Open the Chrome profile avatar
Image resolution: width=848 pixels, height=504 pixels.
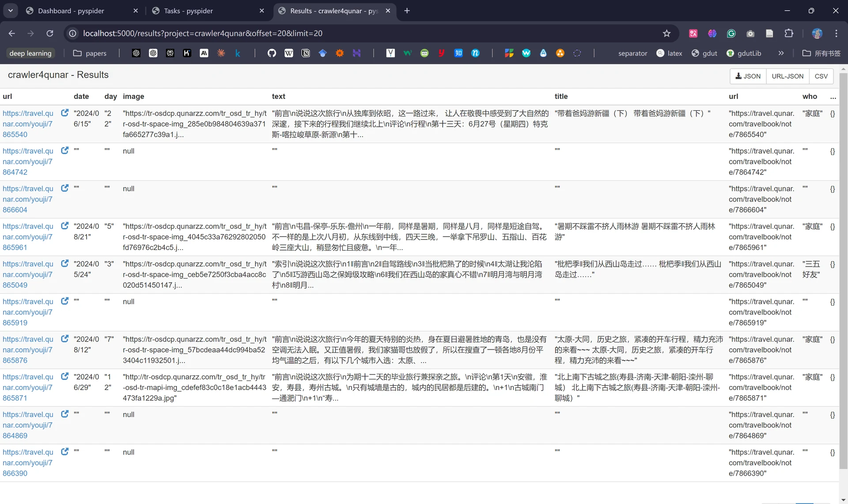click(x=817, y=33)
